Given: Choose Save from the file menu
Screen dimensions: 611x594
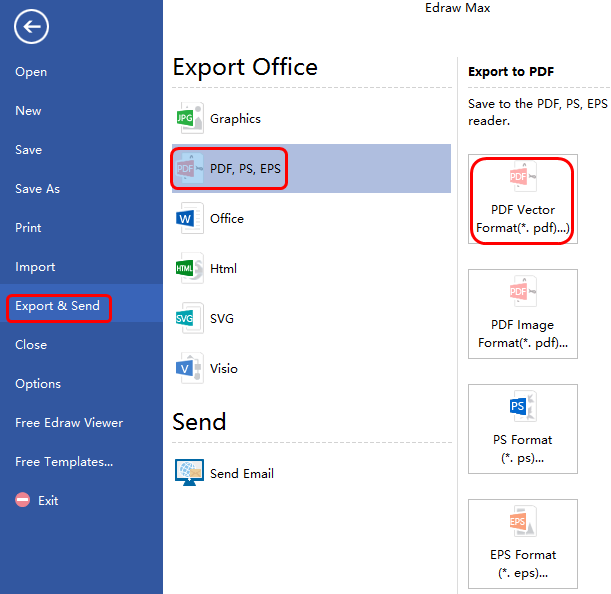Looking at the screenshot, I should pyautogui.click(x=28, y=150).
